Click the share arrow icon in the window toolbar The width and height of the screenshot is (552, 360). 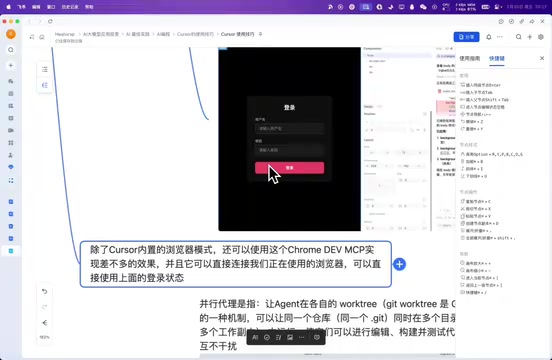(x=532, y=21)
